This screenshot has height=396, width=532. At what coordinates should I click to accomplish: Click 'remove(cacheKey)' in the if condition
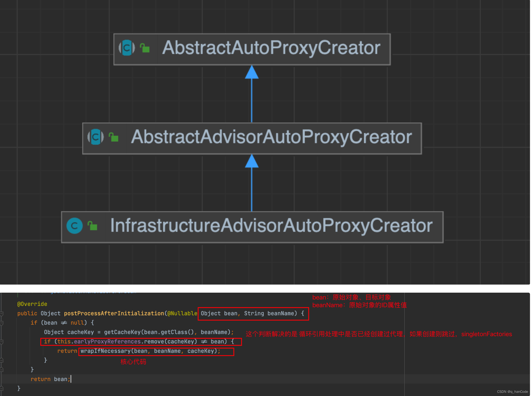tap(171, 342)
